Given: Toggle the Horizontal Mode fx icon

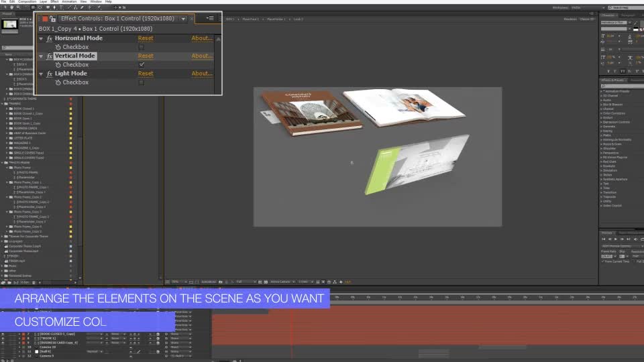Looking at the screenshot, I should tap(49, 38).
